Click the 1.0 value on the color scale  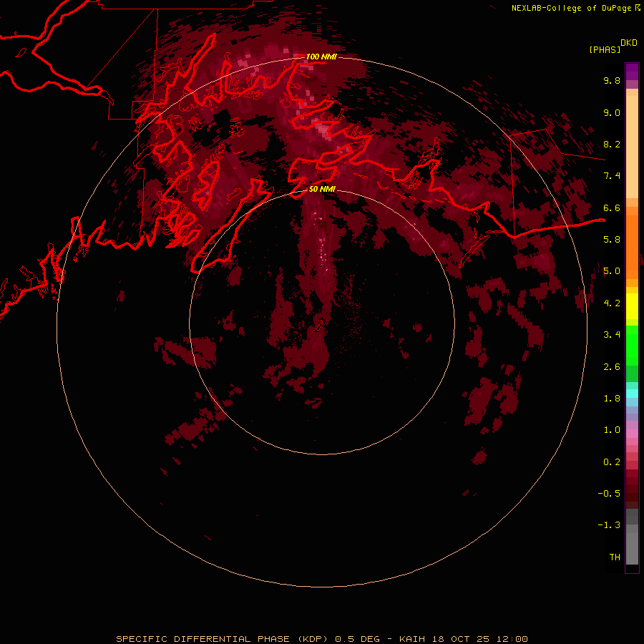(612, 430)
